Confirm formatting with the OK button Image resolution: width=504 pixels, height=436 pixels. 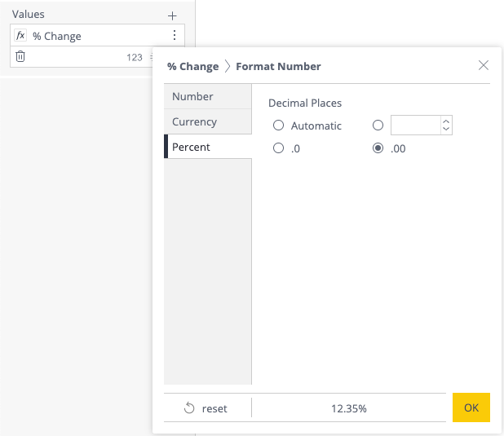471,407
